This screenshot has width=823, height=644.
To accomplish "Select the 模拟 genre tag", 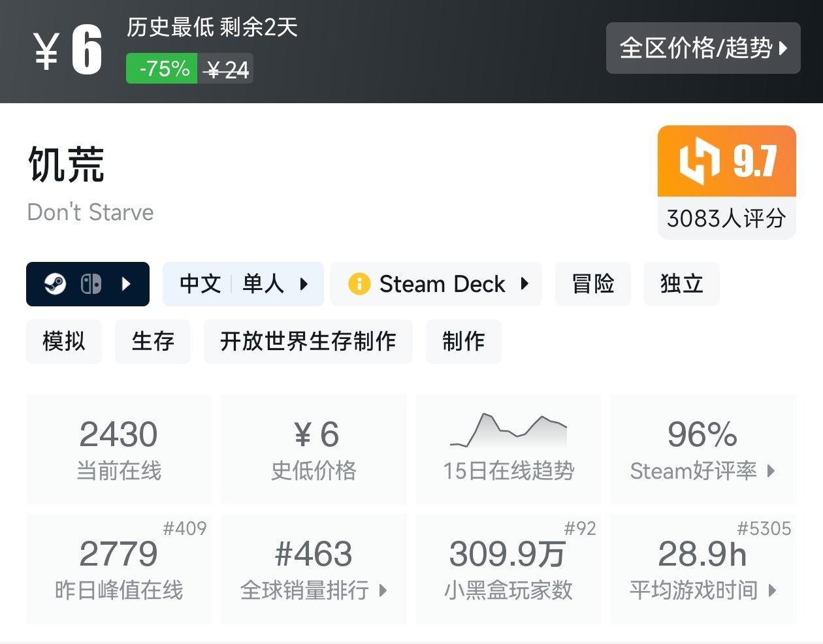I will (x=64, y=341).
